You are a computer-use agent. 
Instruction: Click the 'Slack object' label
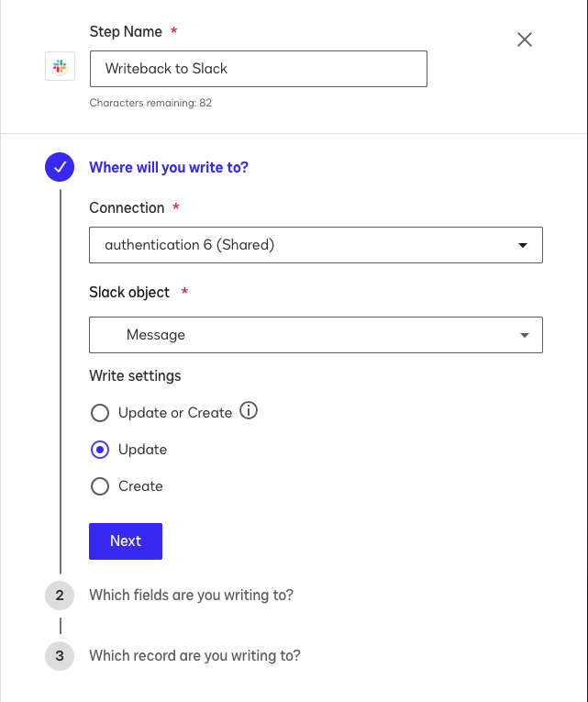pyautogui.click(x=129, y=293)
